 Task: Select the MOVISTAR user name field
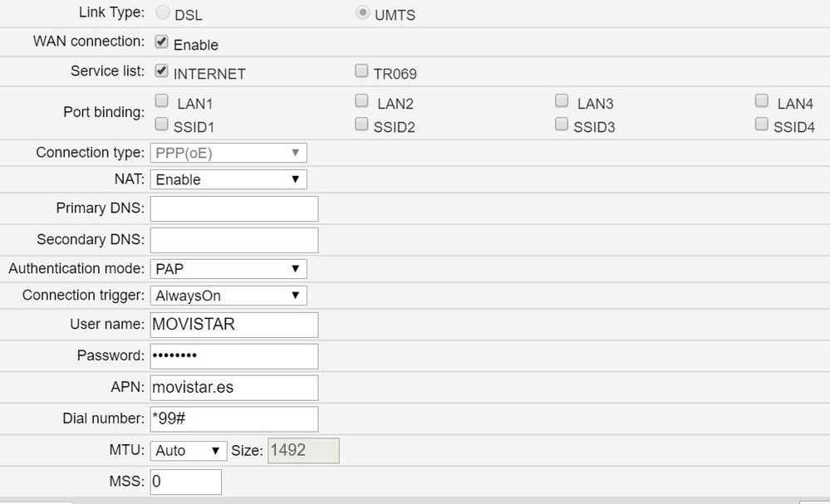[233, 325]
